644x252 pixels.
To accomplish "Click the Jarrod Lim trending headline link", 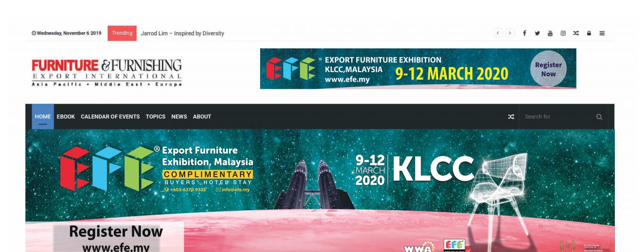I will (183, 33).
